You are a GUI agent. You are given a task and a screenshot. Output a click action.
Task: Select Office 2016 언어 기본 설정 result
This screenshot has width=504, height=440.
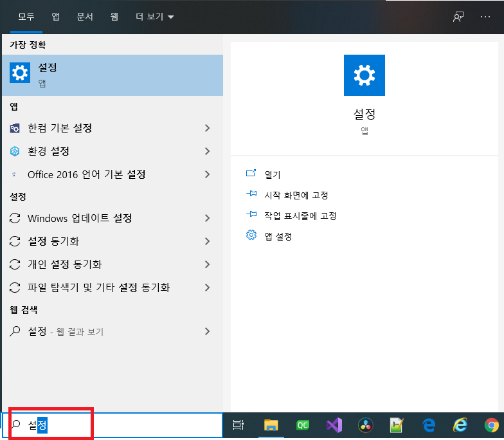(113, 174)
